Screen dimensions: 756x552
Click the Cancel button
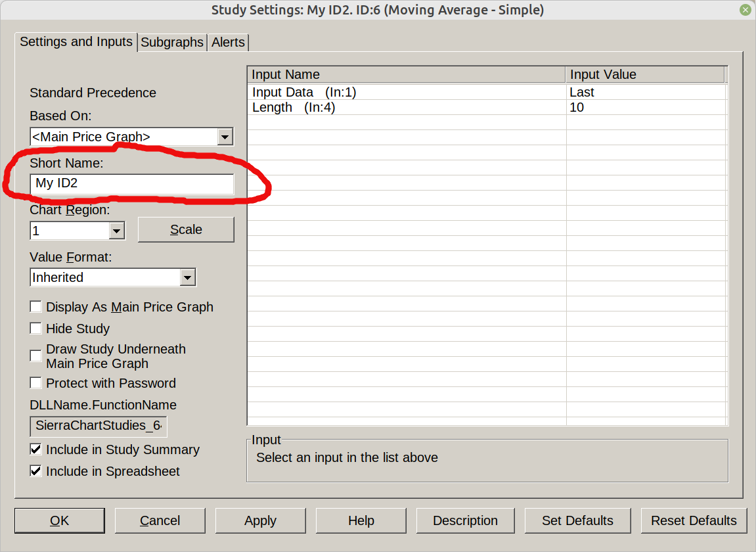160,520
